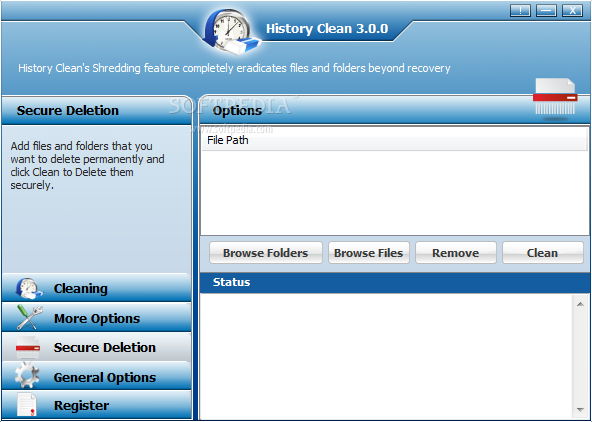Click Remove to delete selected path
The image size is (592, 422).
tap(456, 253)
